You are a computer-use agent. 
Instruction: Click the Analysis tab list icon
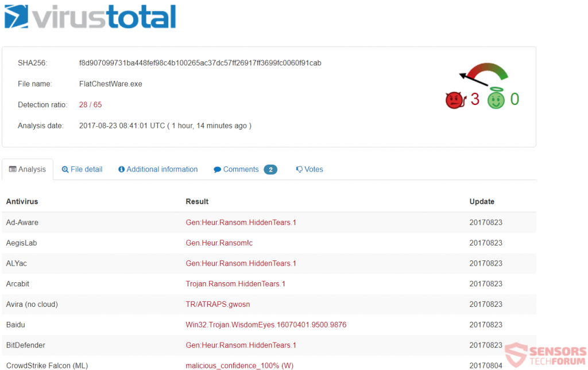[13, 170]
